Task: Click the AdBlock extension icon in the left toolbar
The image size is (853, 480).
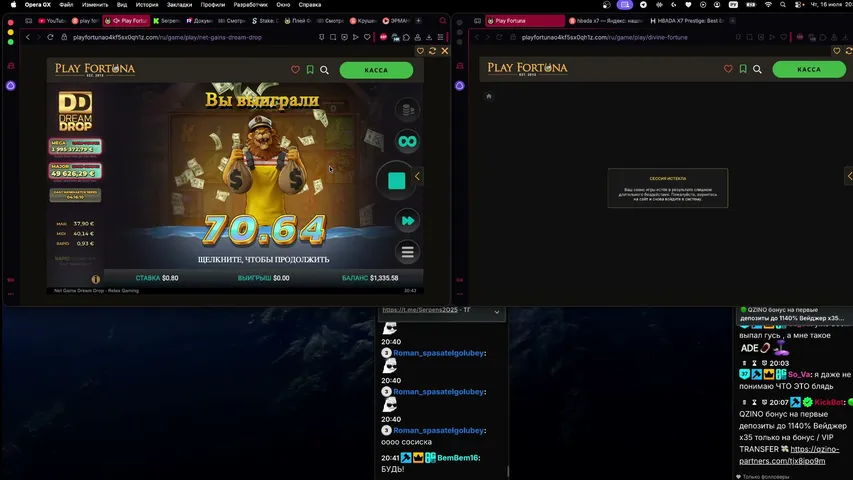Action: 384,38
